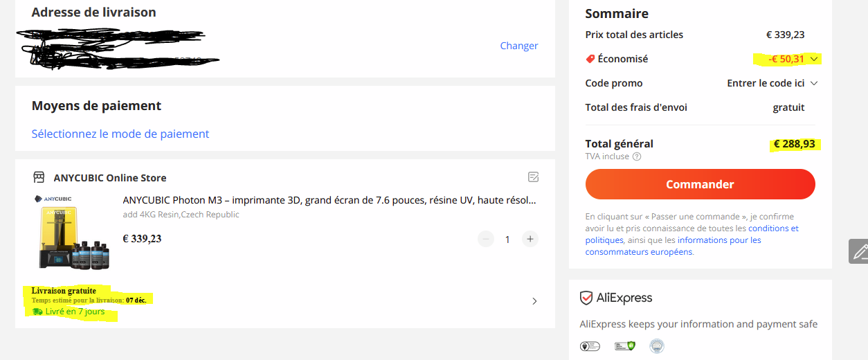Increase quantity with plus button
The height and width of the screenshot is (360, 868).
pyautogui.click(x=530, y=239)
